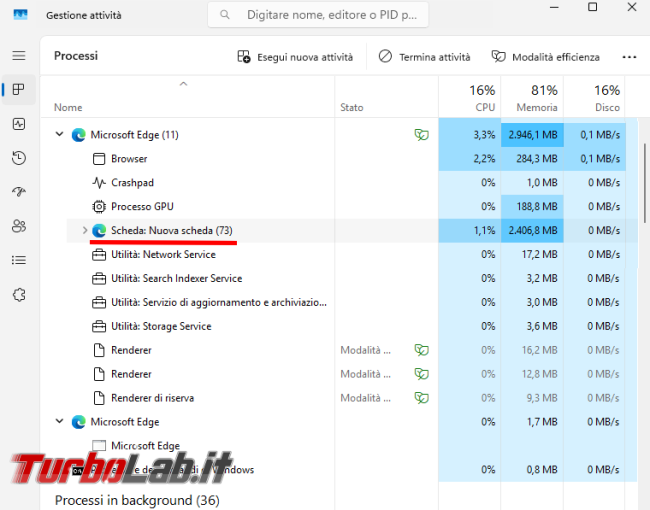This screenshot has width=650, height=510.
Task: Maximize the Gestione attività window
Action: click(593, 7)
